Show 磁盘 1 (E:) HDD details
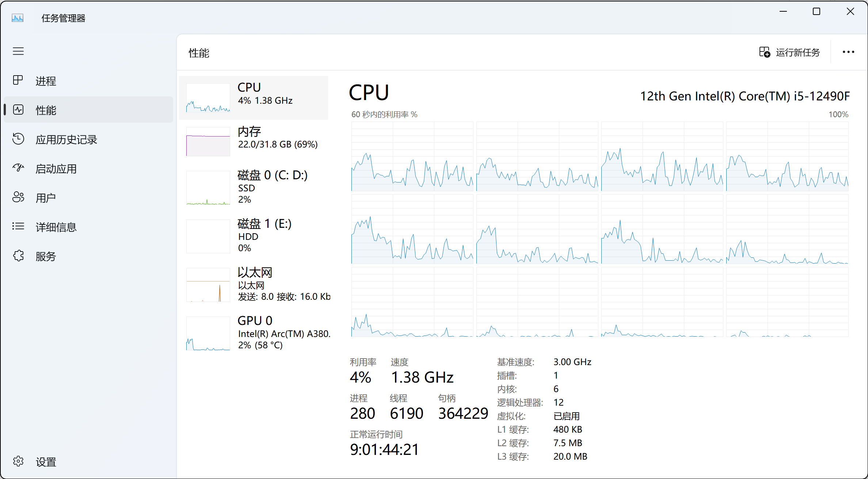 tap(254, 236)
